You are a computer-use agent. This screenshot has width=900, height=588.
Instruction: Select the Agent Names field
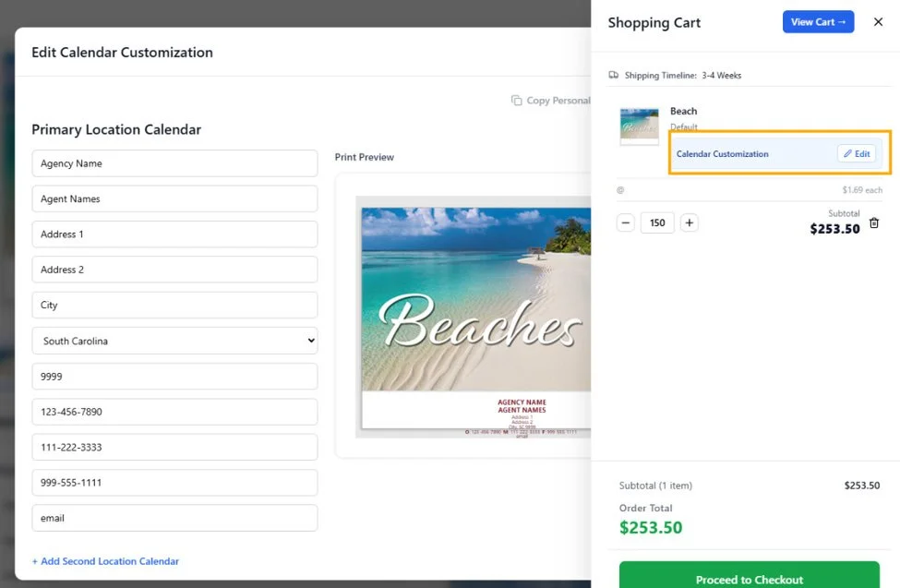point(174,198)
